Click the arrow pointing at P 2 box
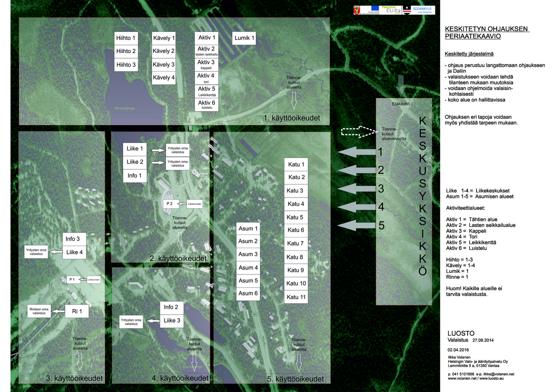The width and height of the screenshot is (555, 392). tap(182, 204)
